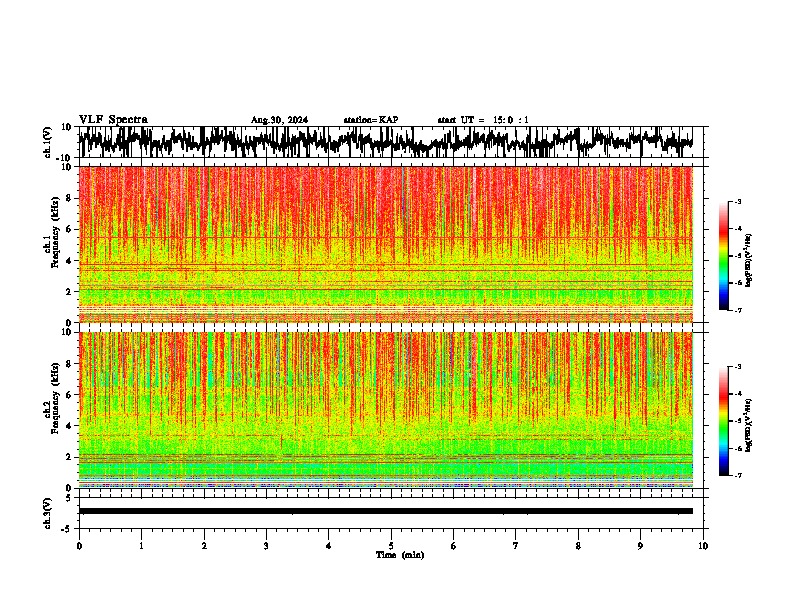This screenshot has height=612, width=792.
Task: Click time axis tick label "0"
Action: 79,546
